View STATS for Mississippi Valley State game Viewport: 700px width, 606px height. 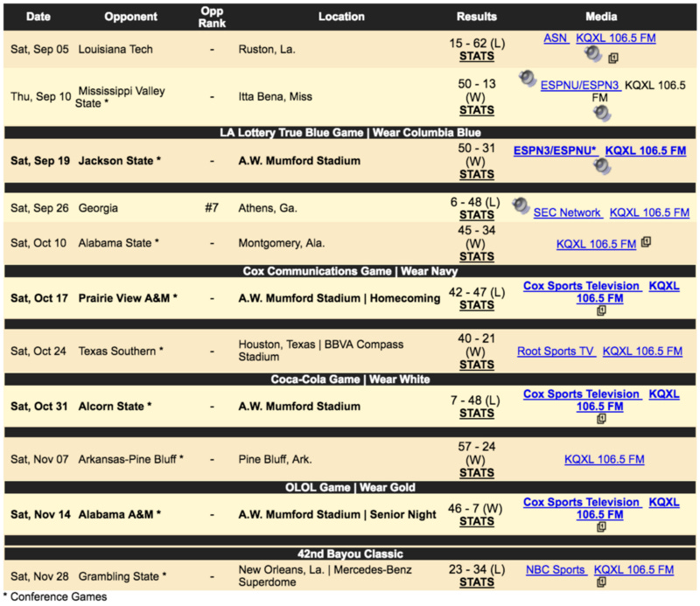pyautogui.click(x=477, y=110)
